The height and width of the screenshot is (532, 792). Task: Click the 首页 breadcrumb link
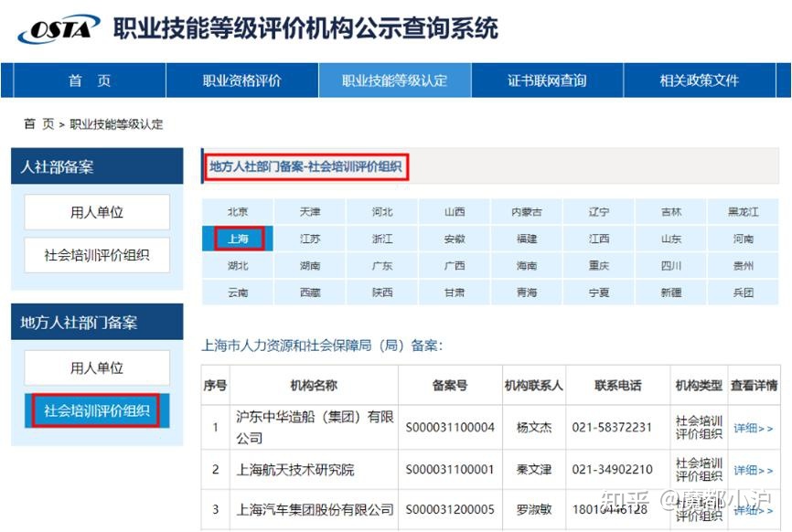click(x=39, y=123)
